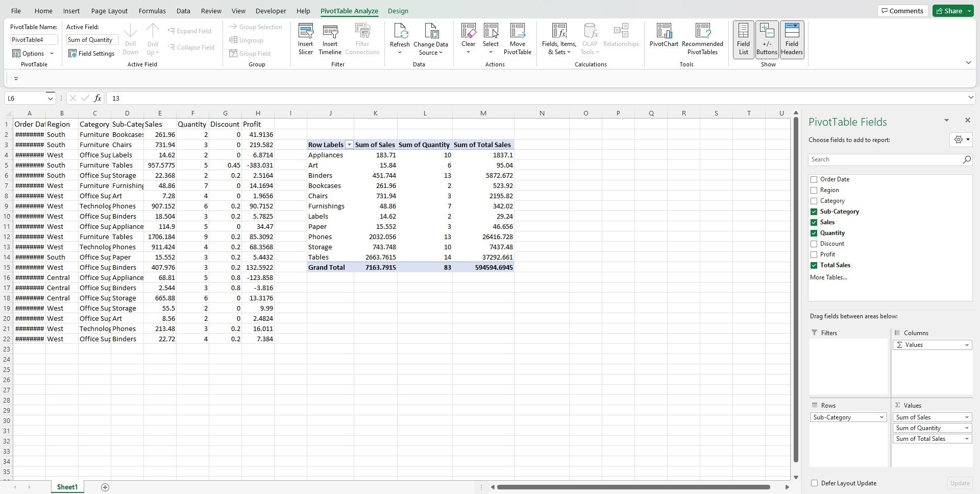The height and width of the screenshot is (494, 980).
Task: Open the PivotTable Fields pane options arrow
Action: 946,120
